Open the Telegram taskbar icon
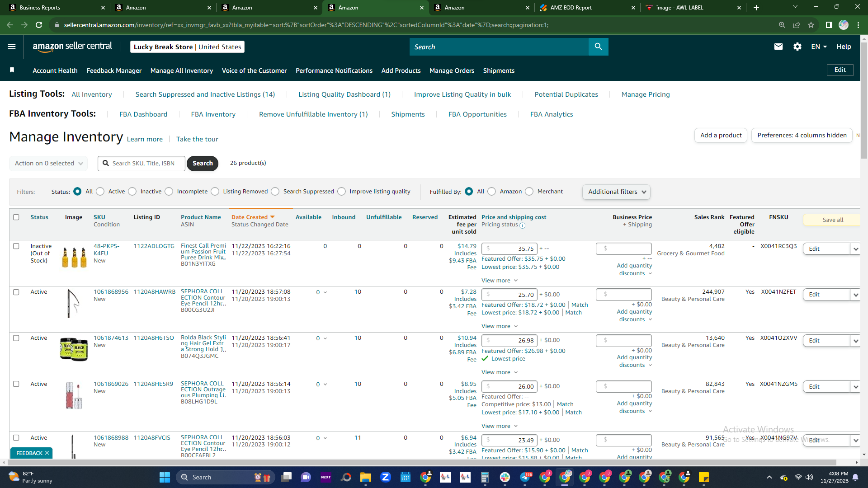868x488 pixels. point(525,477)
